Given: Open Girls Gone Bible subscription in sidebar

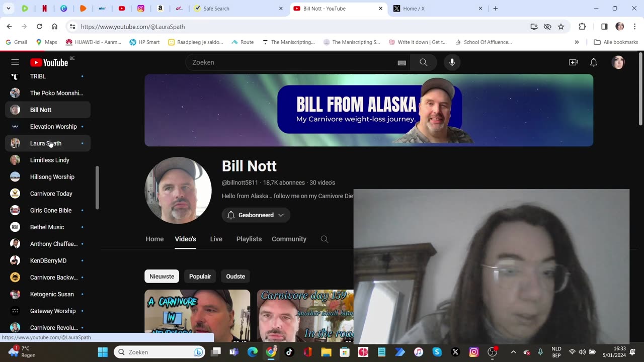Looking at the screenshot, I should (48, 210).
